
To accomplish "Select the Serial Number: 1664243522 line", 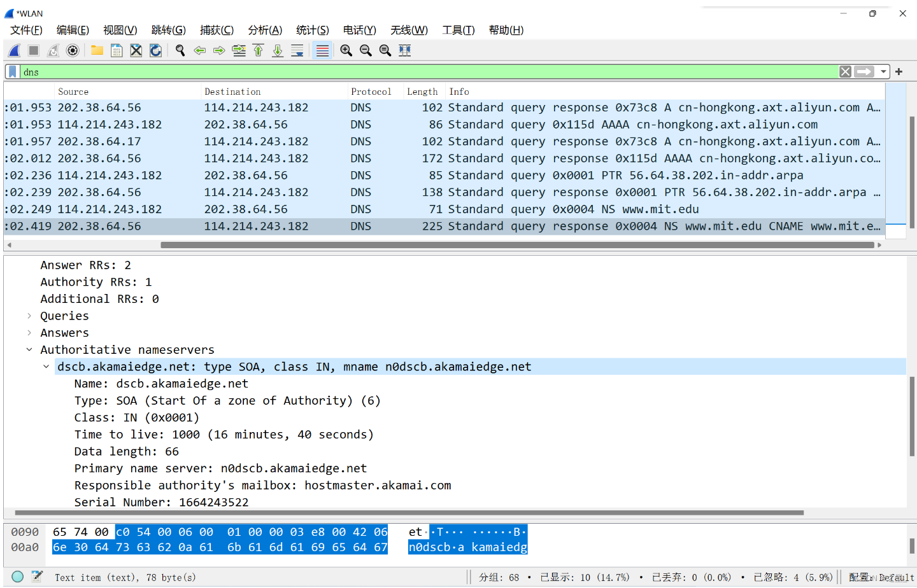I will pos(161,502).
